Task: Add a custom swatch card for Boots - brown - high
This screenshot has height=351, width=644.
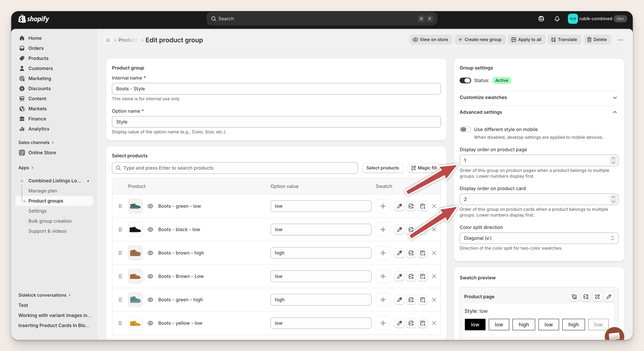Action: pyautogui.click(x=423, y=253)
